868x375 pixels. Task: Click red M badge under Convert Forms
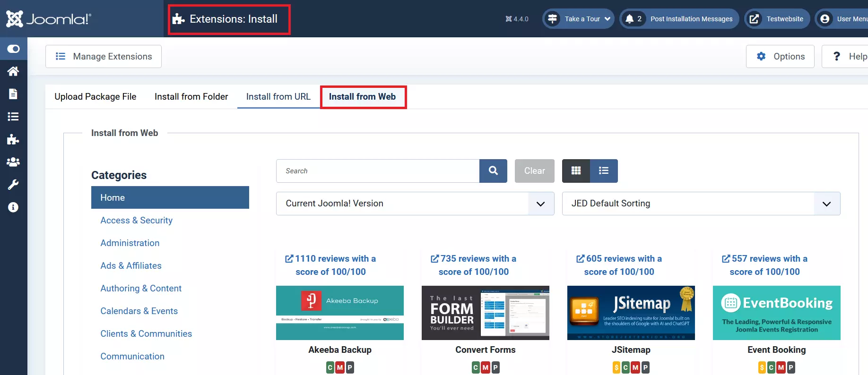pos(486,367)
